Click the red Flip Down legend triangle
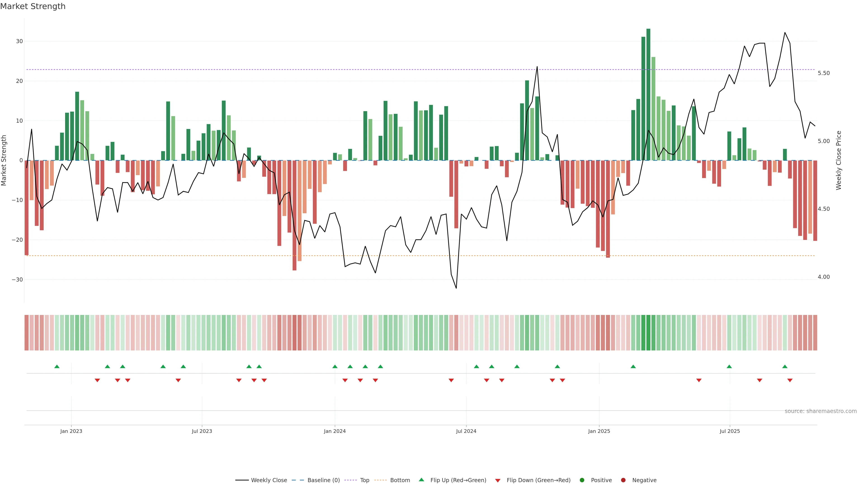The width and height of the screenshot is (868, 488). point(498,480)
